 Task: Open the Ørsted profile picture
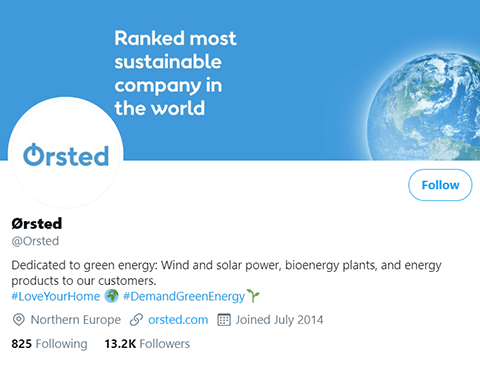pyautogui.click(x=66, y=153)
